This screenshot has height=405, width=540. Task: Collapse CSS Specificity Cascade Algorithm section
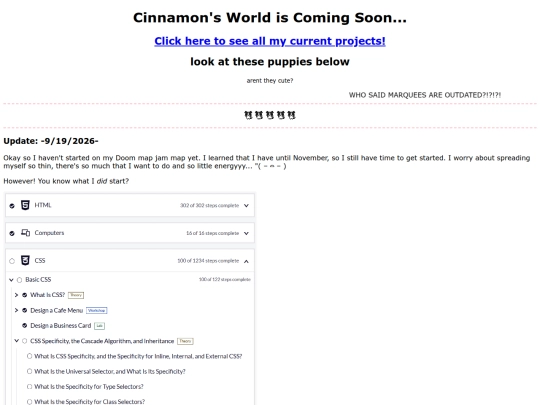click(x=16, y=341)
